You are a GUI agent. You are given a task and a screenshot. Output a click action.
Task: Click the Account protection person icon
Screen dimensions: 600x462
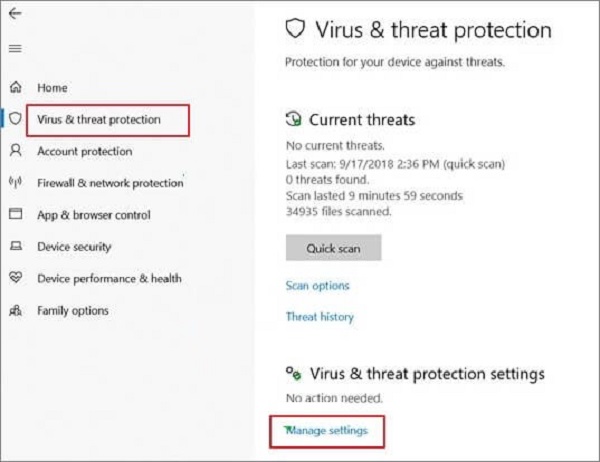16,151
